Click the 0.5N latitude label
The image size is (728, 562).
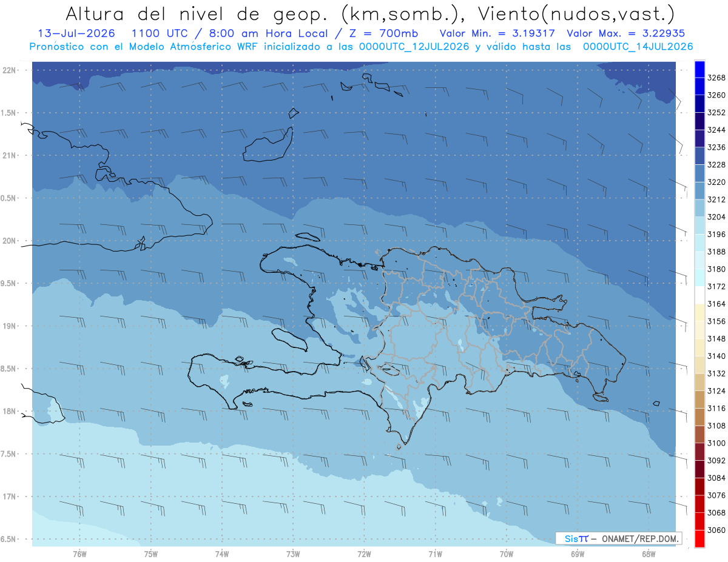(x=9, y=198)
